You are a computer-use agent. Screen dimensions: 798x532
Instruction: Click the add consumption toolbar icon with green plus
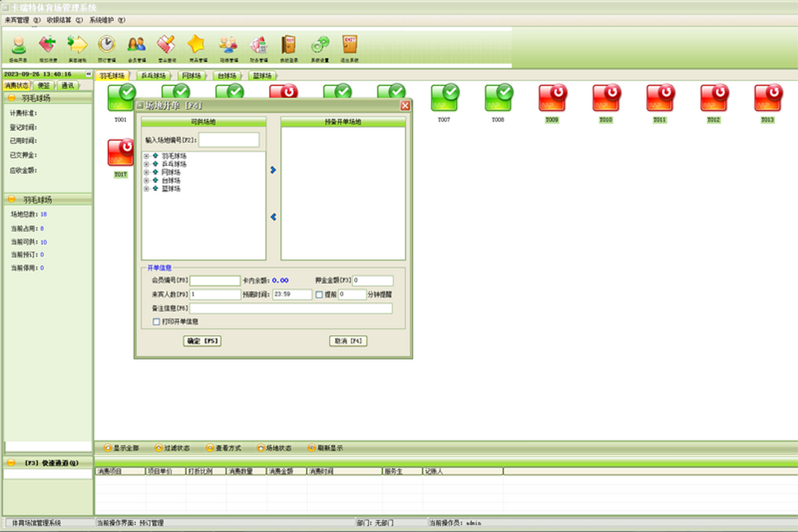click(47, 46)
